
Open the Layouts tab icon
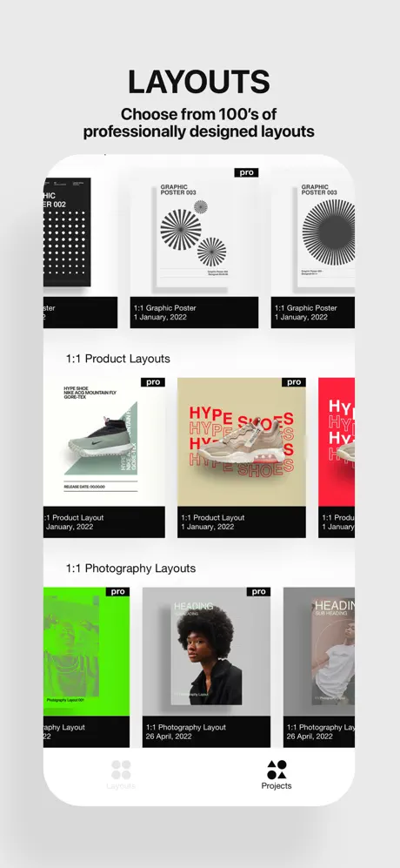pyautogui.click(x=121, y=770)
